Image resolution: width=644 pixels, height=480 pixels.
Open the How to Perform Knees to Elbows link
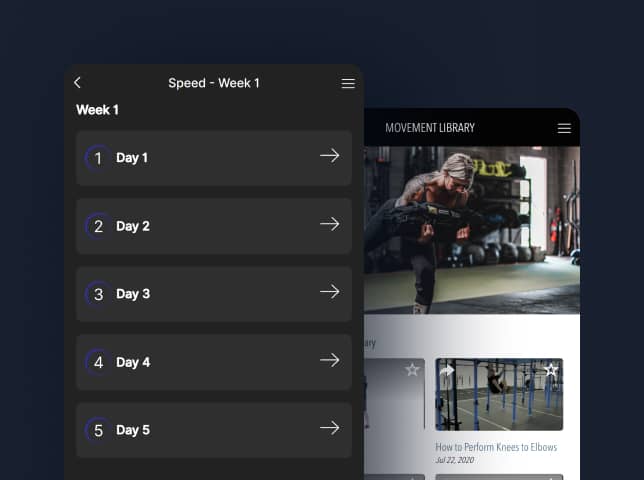pyautogui.click(x=496, y=447)
